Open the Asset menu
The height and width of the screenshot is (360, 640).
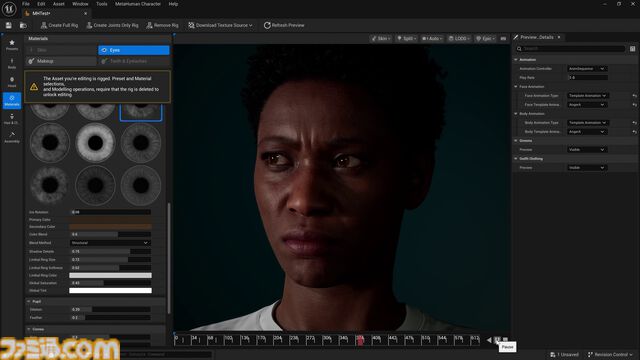(x=59, y=4)
